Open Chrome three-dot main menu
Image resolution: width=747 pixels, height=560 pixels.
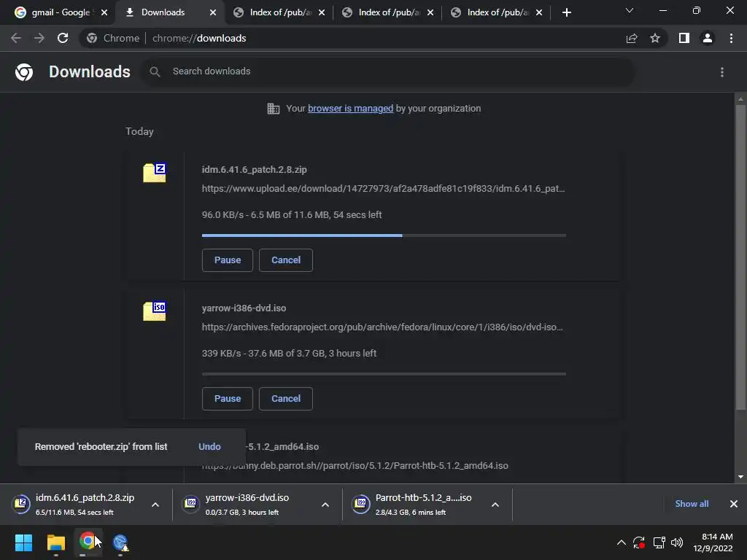(x=731, y=38)
